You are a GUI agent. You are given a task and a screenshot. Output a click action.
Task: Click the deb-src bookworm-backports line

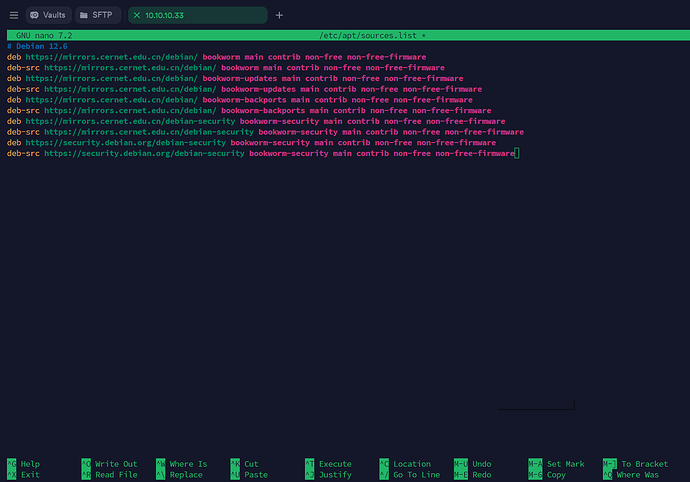point(249,110)
